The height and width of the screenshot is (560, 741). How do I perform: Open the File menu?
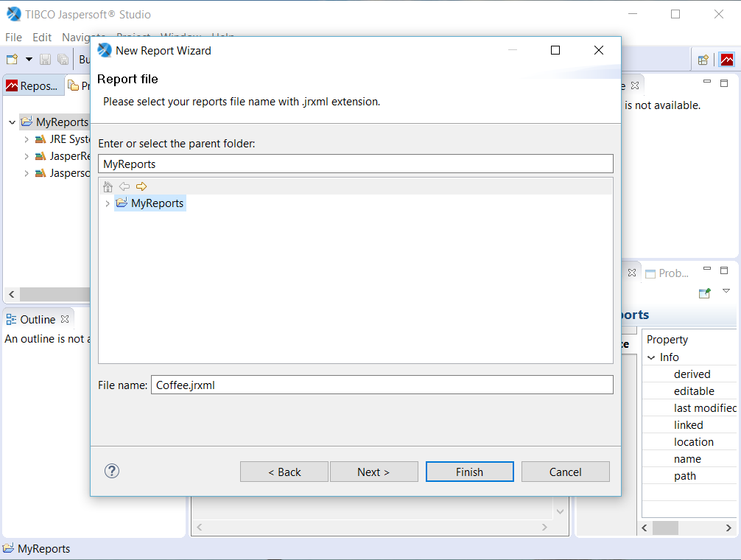13,38
